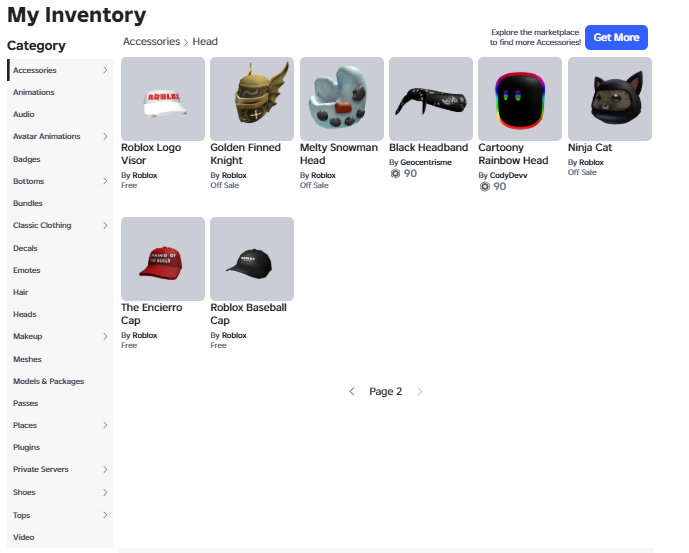Expand the Classic Clothing category arrow
The image size is (689, 553).
click(105, 226)
